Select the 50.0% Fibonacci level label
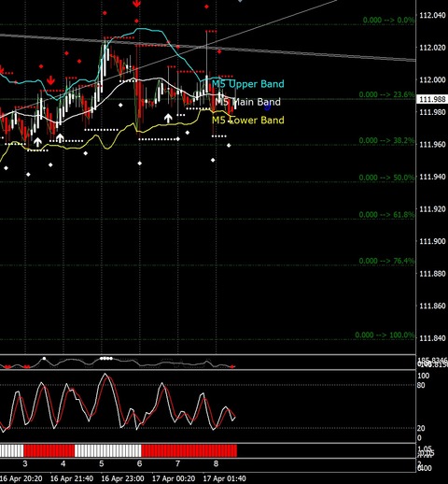448x484 pixels. [x=386, y=178]
